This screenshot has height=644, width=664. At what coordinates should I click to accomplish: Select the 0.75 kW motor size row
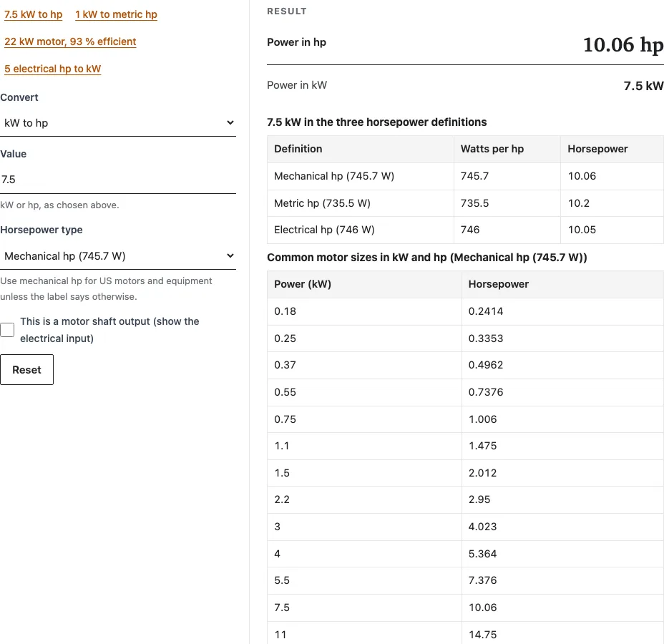coord(465,419)
